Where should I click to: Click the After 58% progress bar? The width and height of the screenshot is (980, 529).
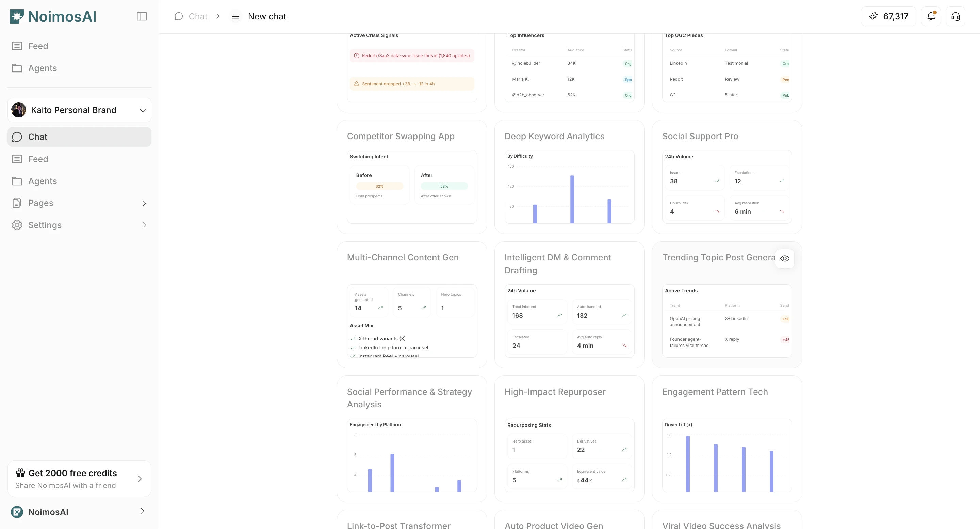pos(444,187)
